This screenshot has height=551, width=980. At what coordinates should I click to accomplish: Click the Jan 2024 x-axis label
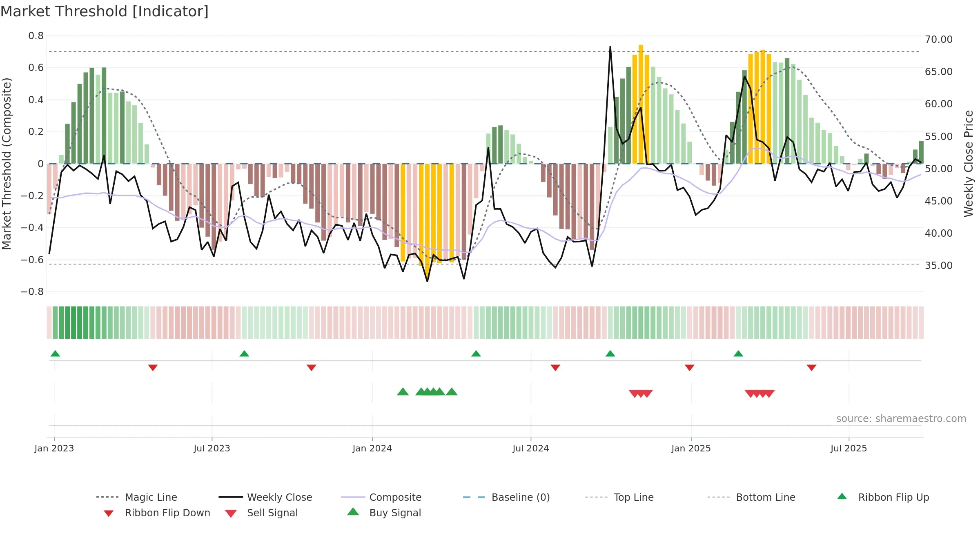(x=372, y=448)
